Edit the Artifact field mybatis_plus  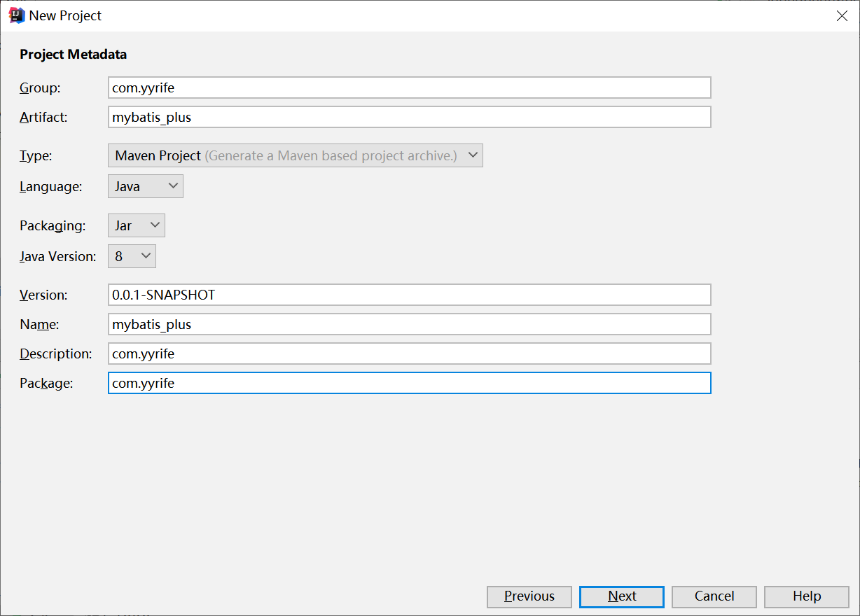(x=410, y=117)
